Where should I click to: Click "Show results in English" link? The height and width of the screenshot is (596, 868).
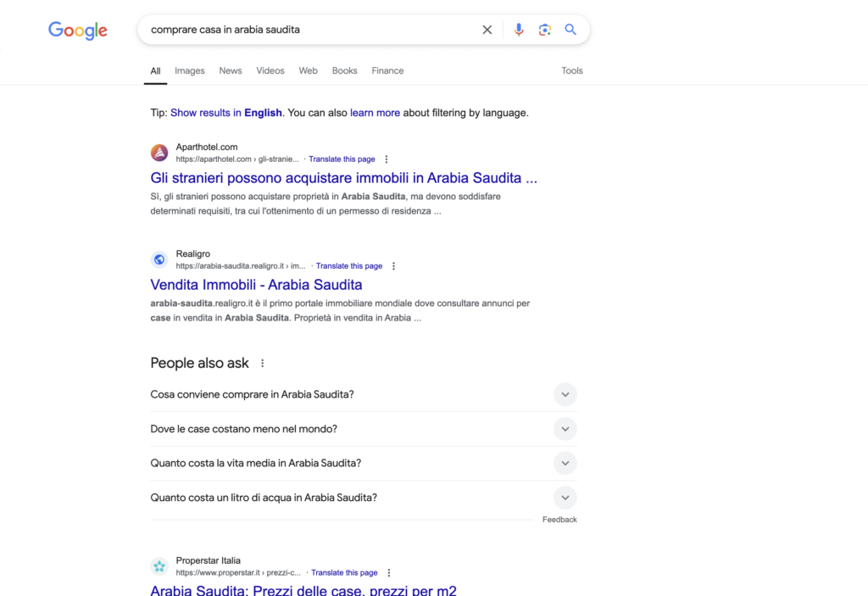coord(225,113)
